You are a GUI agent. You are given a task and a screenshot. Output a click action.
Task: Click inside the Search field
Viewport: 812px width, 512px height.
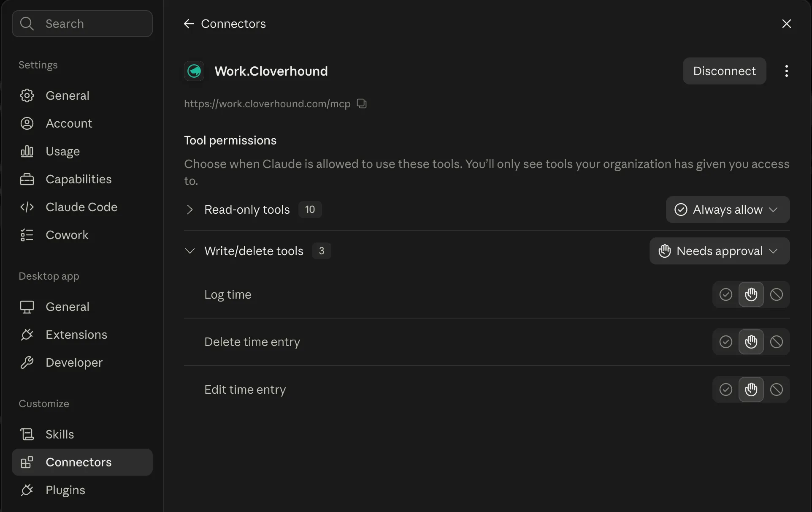(82, 24)
